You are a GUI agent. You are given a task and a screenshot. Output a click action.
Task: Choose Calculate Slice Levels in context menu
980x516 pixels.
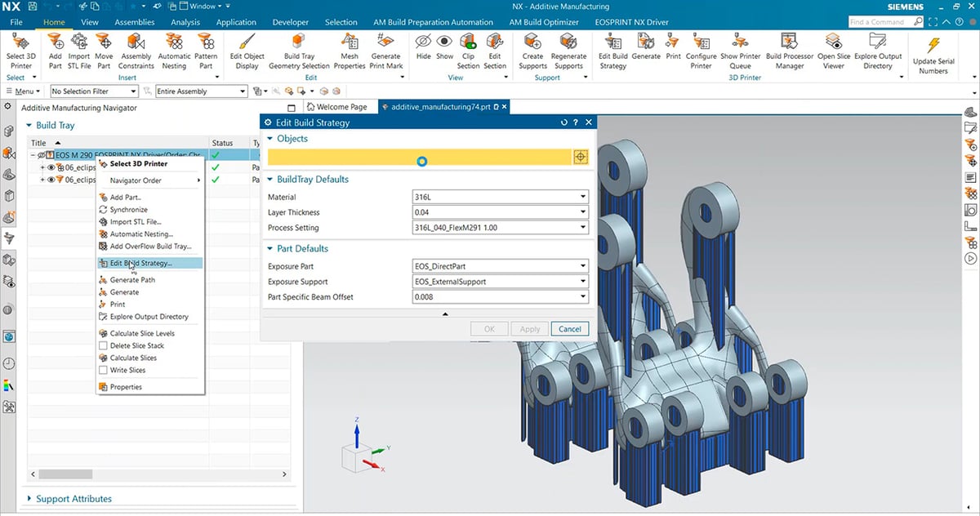pos(142,333)
